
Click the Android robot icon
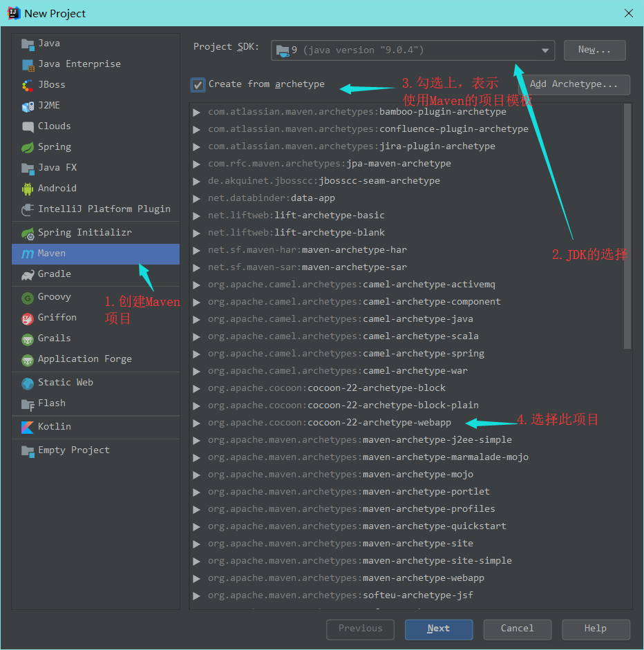28,189
